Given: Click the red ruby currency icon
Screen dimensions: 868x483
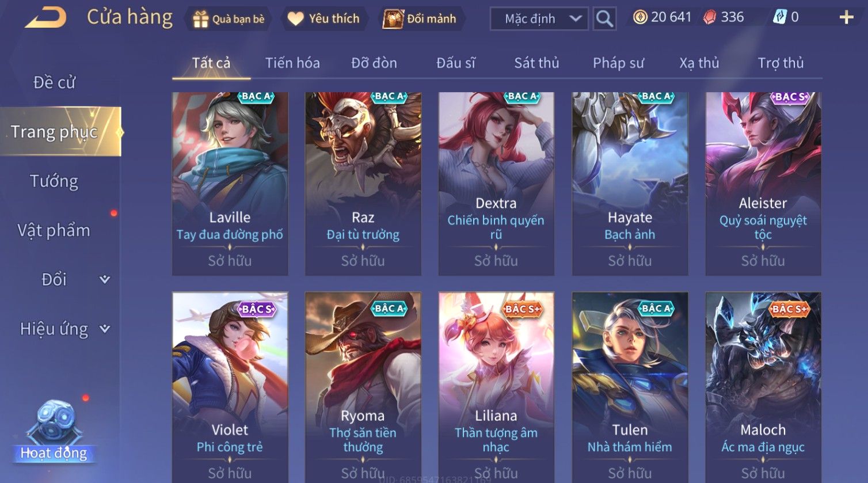Looking at the screenshot, I should coord(710,18).
